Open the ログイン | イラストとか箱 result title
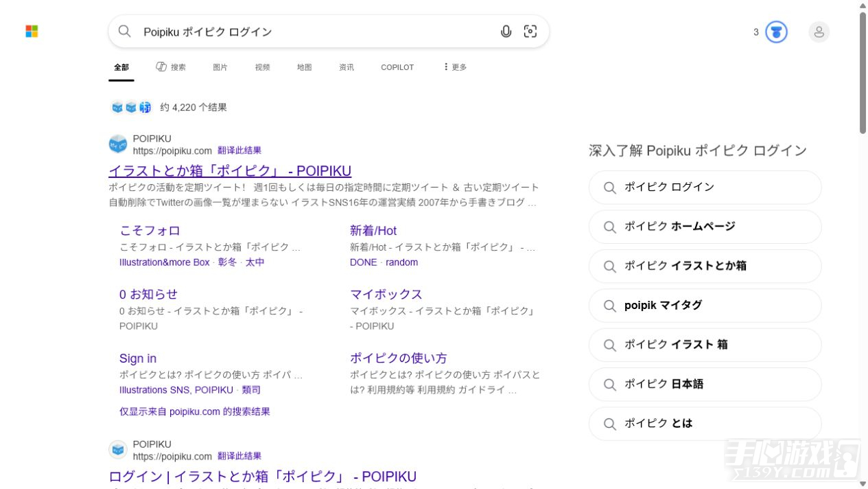 click(x=262, y=477)
